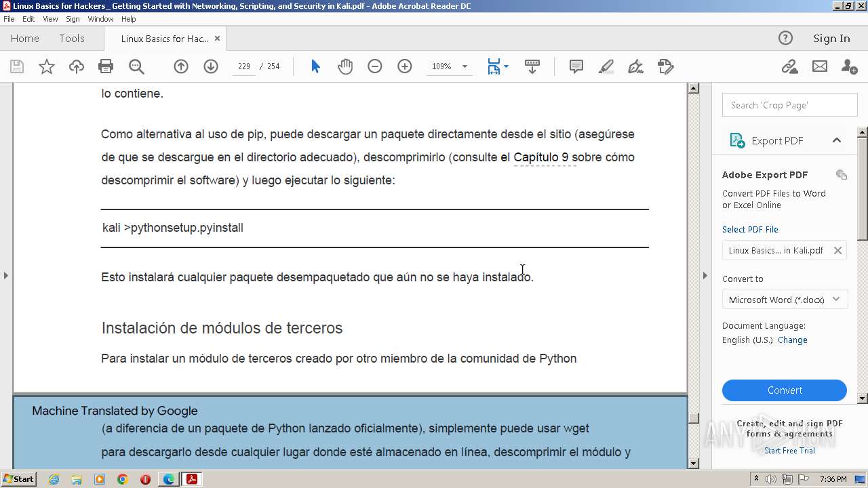Viewport: 868px width, 488px height.
Task: Click the Save file icon
Action: [x=17, y=66]
